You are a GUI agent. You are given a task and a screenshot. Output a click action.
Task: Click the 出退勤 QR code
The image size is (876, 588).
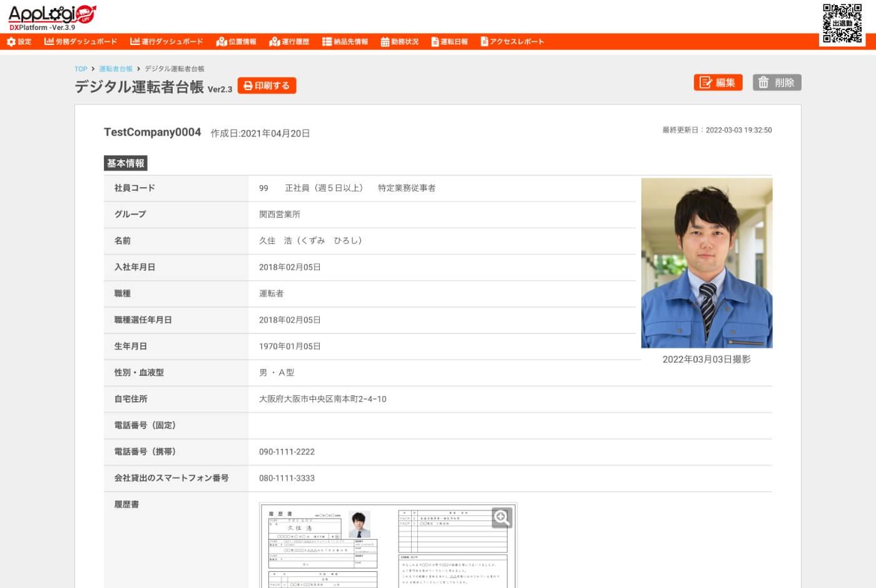(x=842, y=23)
